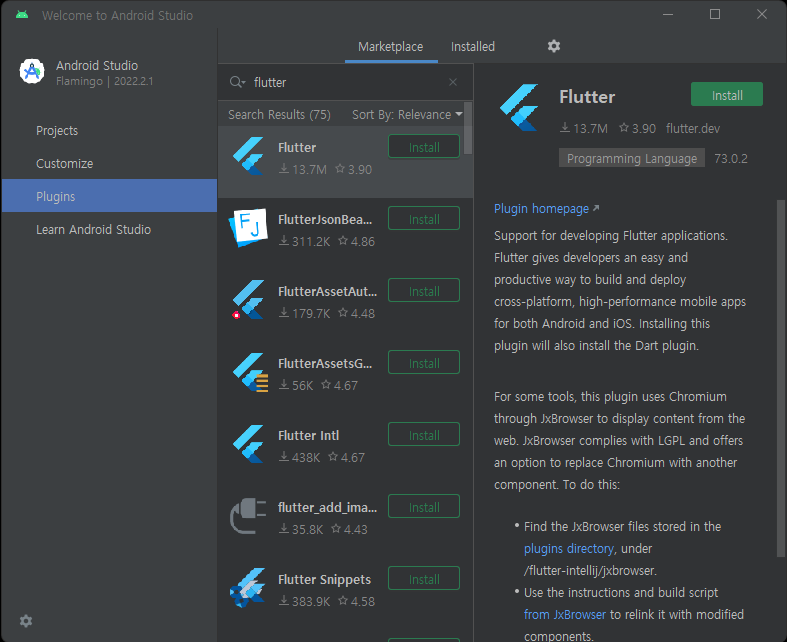Viewport: 787px width, 642px height.
Task: Select the flutter_add_ima... result title
Action: tap(327, 507)
